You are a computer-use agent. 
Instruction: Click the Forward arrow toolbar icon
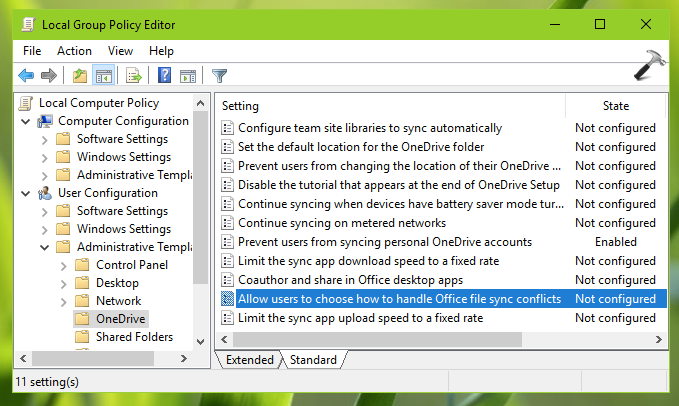48,76
